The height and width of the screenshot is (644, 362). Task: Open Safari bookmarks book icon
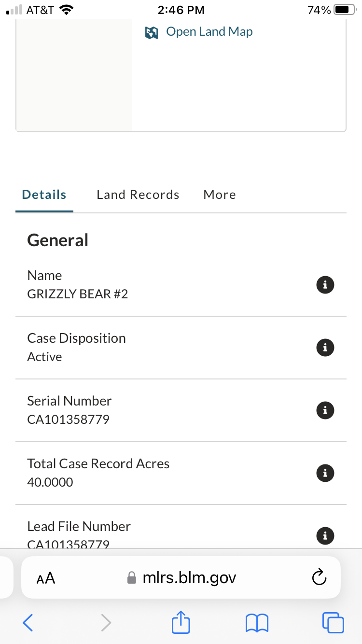point(257,623)
